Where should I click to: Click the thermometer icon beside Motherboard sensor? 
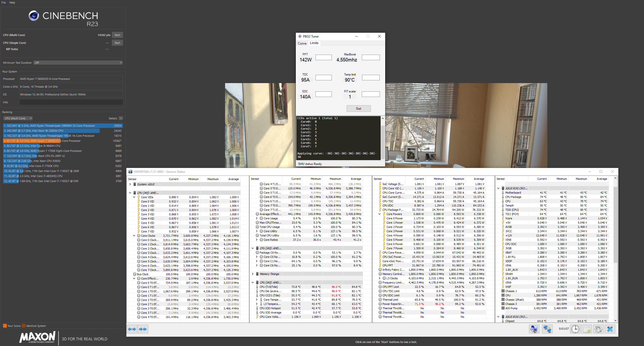[503, 193]
